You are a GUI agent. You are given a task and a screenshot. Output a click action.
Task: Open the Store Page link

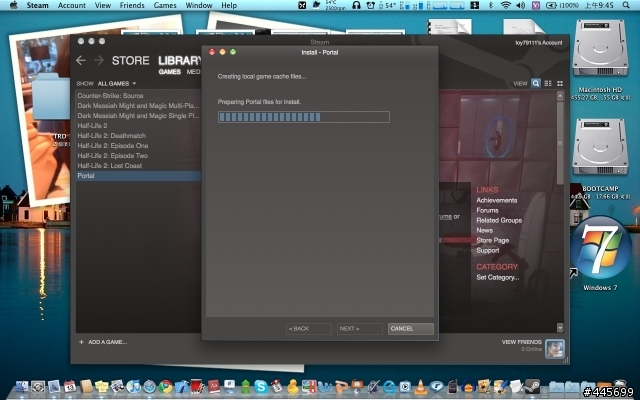point(493,240)
